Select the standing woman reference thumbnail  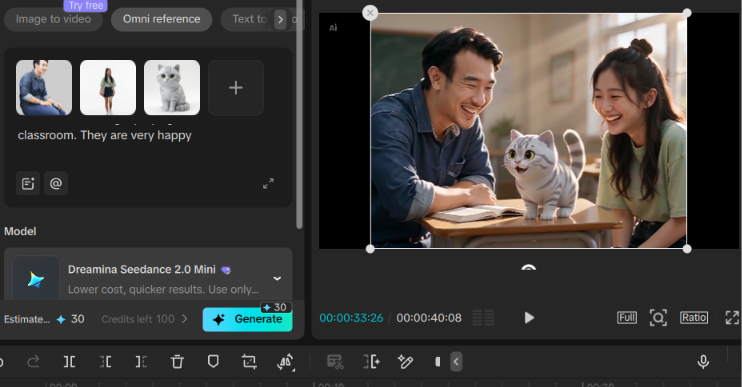pos(108,88)
